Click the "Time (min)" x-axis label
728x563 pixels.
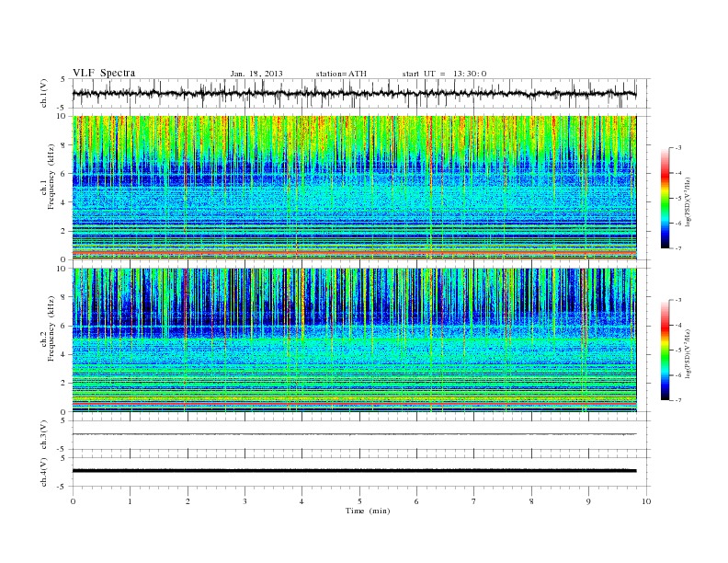point(368,511)
